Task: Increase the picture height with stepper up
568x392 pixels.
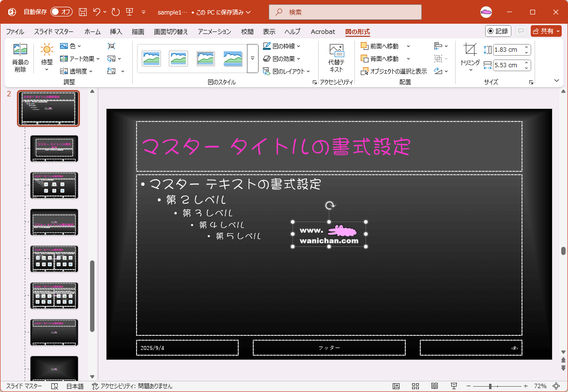Action: click(527, 47)
